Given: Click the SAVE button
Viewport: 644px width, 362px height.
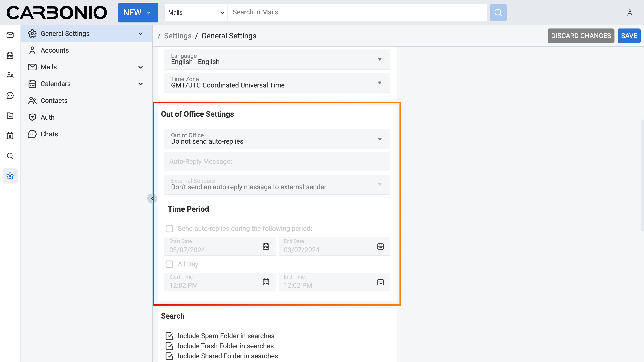Looking at the screenshot, I should pos(629,36).
